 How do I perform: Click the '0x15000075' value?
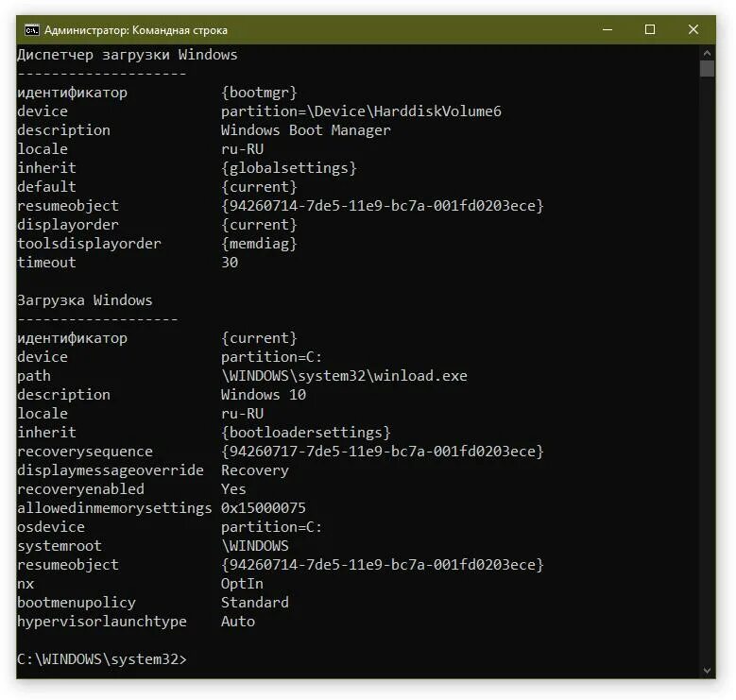tap(264, 508)
